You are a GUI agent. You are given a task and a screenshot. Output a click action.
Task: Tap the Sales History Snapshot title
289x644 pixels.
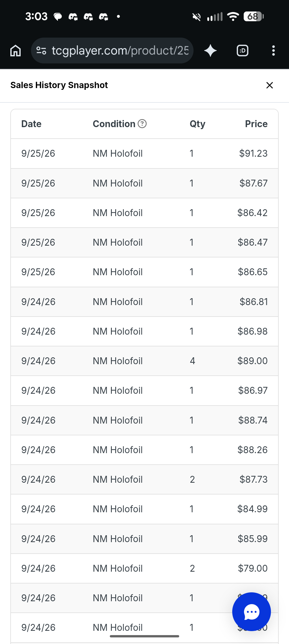point(59,85)
